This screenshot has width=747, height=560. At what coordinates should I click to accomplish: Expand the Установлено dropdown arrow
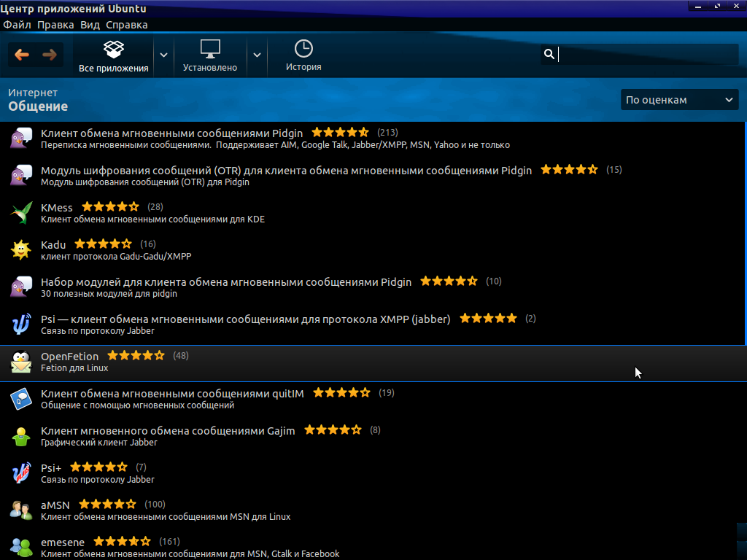pos(257,55)
